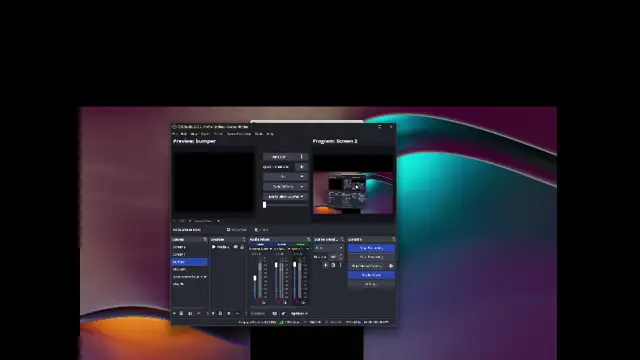Float the Sources dock via header icon

(x=243, y=239)
